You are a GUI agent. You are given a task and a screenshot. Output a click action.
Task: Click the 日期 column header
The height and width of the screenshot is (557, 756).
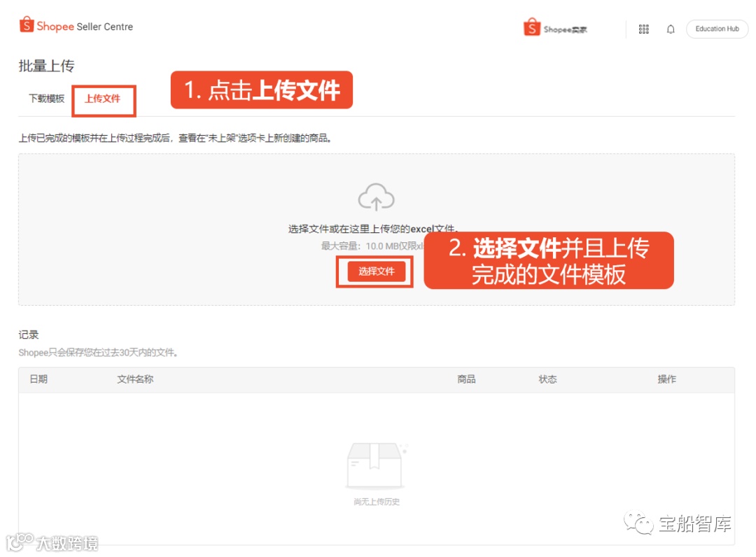pyautogui.click(x=38, y=379)
